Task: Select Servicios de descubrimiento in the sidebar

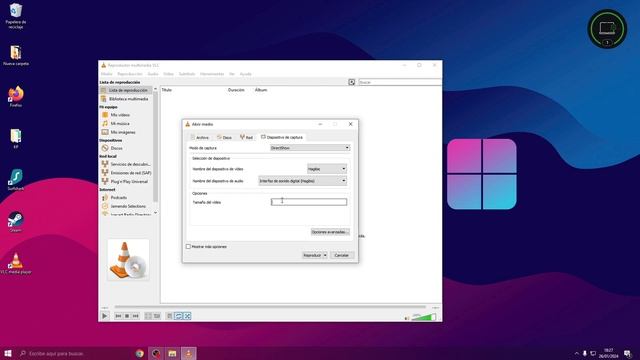Action: [126, 164]
